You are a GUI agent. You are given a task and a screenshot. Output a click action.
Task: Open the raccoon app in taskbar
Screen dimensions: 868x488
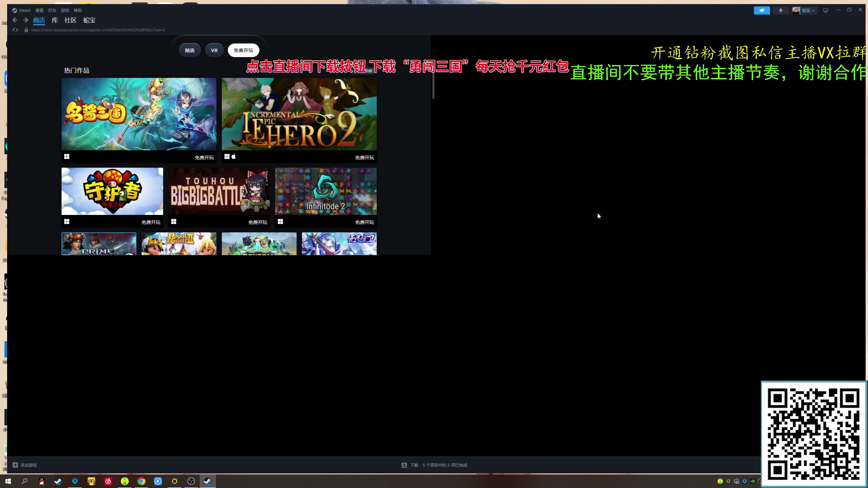(92, 481)
